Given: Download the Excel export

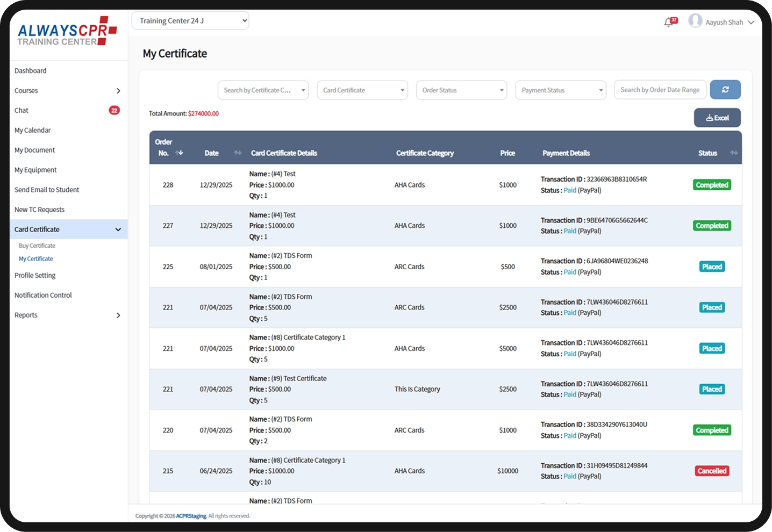Looking at the screenshot, I should click(717, 118).
